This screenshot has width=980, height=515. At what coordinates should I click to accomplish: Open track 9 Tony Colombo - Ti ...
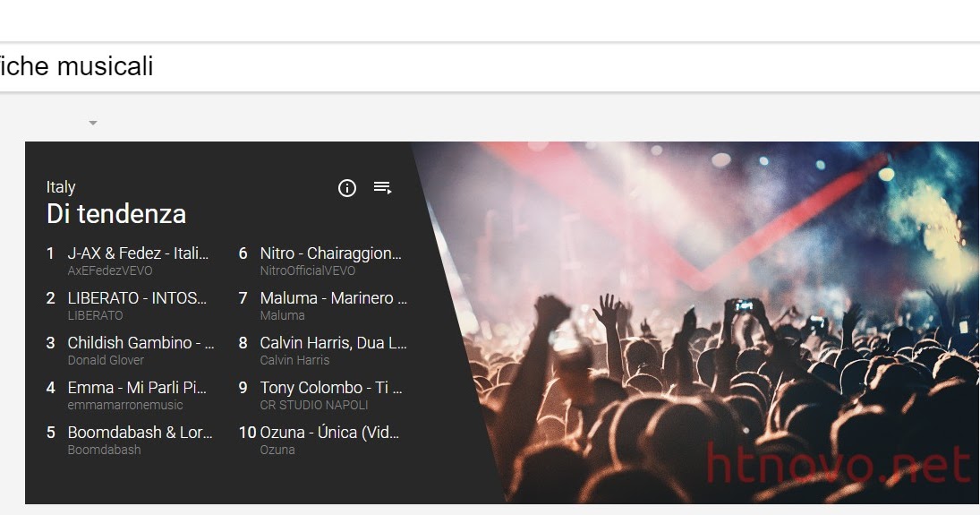(x=331, y=387)
